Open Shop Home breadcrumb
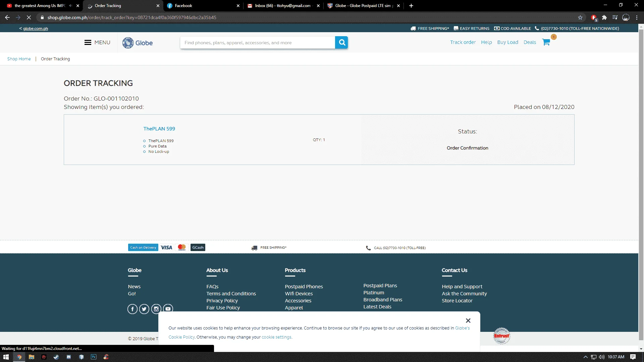The height and width of the screenshot is (362, 644). click(19, 59)
